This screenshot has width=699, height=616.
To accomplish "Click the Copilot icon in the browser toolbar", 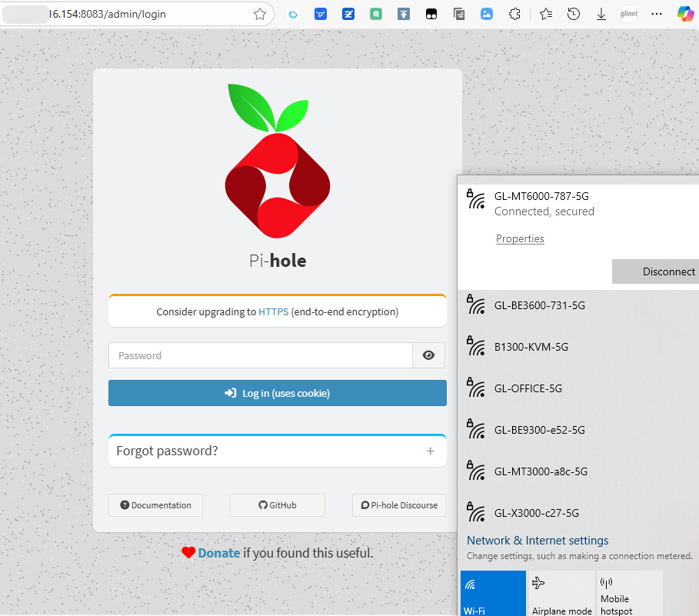I will click(x=684, y=14).
